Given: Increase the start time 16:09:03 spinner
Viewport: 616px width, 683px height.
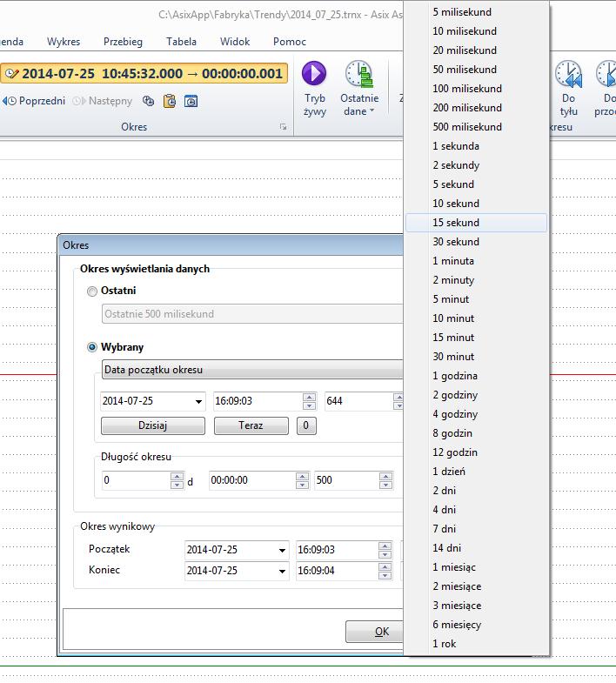Looking at the screenshot, I should pyautogui.click(x=310, y=397).
